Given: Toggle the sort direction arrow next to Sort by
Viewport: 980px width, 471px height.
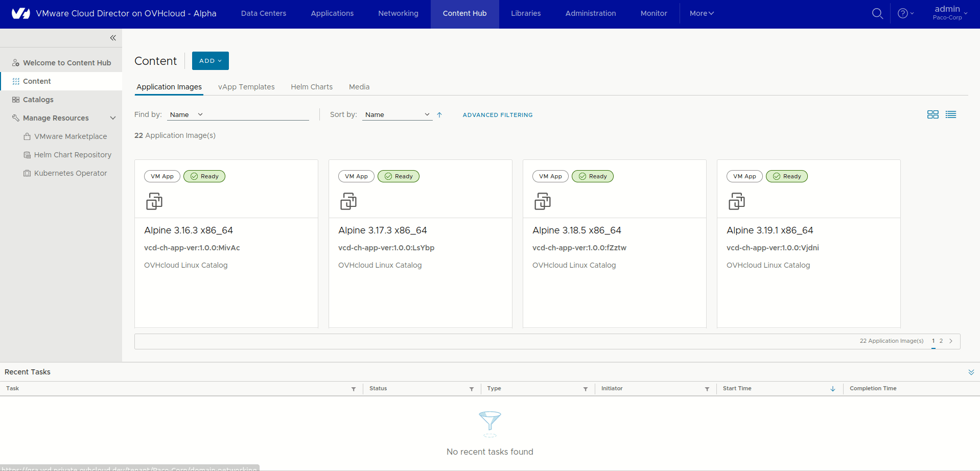Looking at the screenshot, I should click(439, 114).
